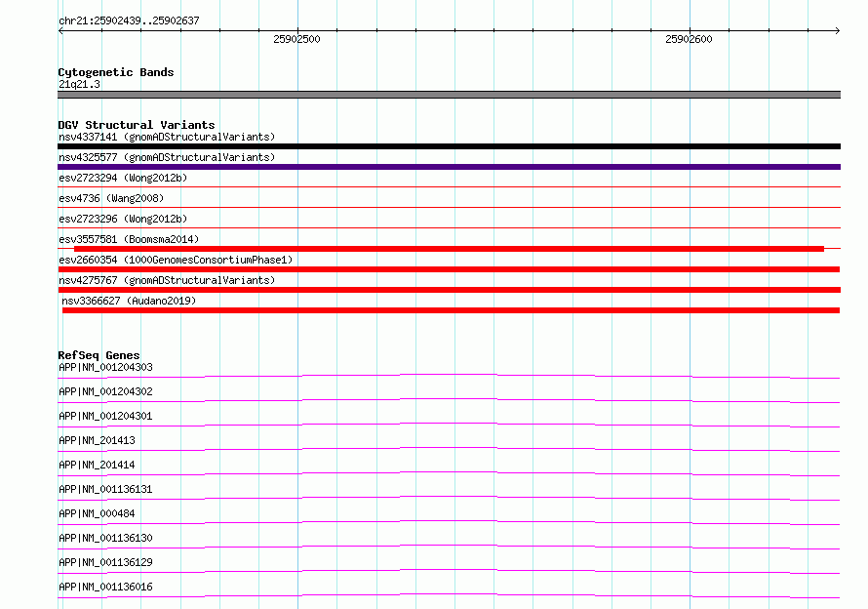Click the right arrow of the ruler
Screen dimensions: 868x609
tap(837, 31)
